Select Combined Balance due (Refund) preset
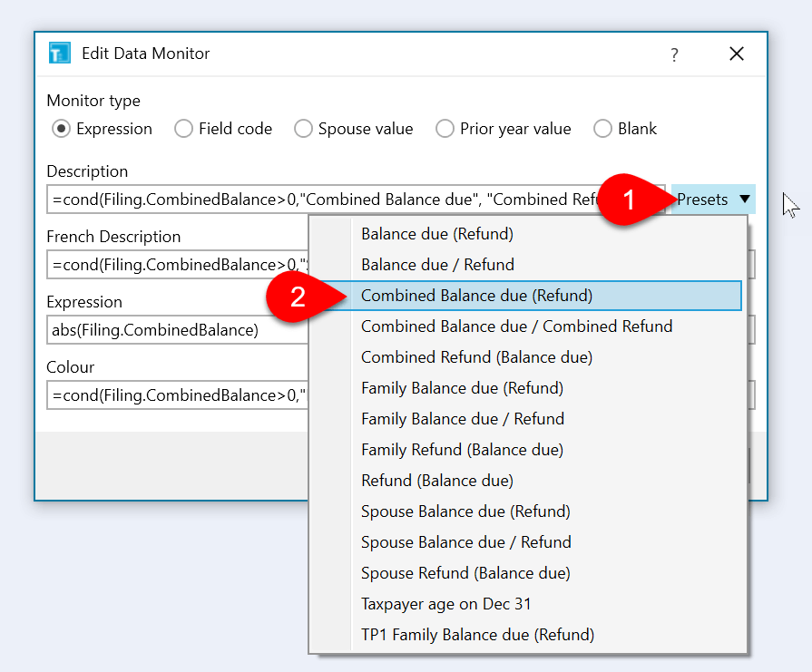Viewport: 812px width, 672px height. (528, 296)
